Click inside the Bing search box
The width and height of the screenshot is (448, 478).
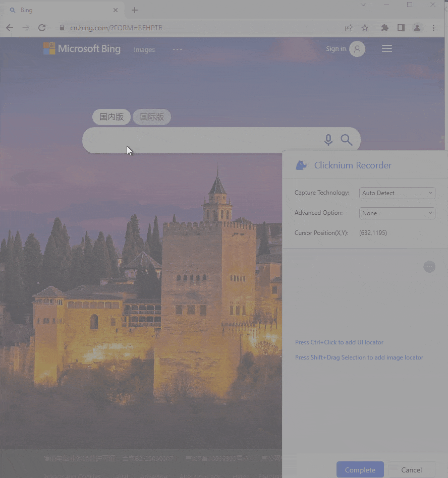(202, 140)
